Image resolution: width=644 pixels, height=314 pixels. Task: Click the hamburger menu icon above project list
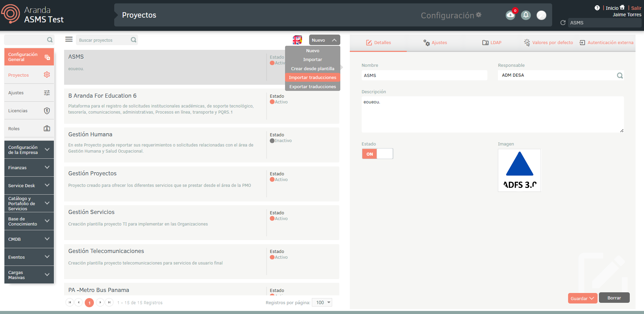click(x=69, y=39)
